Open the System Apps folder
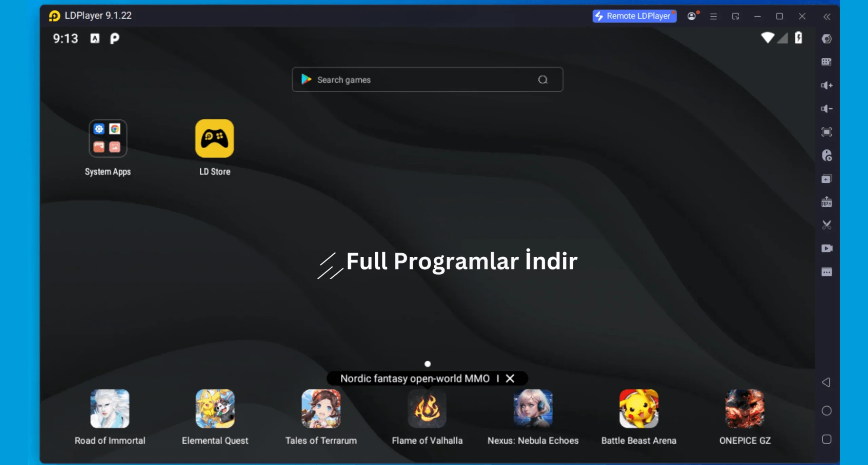Screen dimensions: 868x465 pyautogui.click(x=108, y=138)
